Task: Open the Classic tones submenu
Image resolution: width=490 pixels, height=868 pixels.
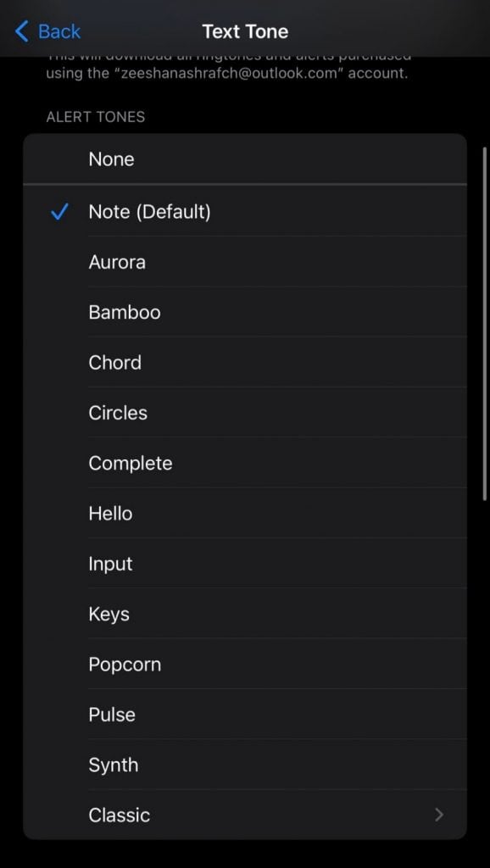Action: [246, 815]
